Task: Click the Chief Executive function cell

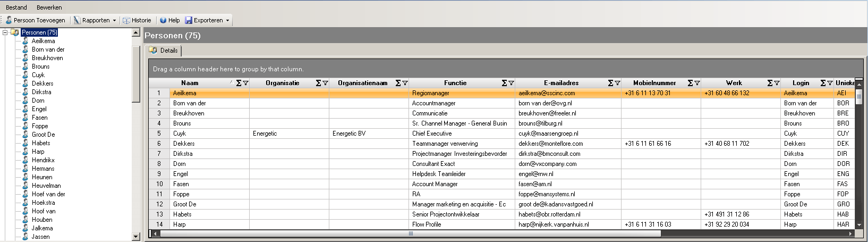Action: click(462, 133)
